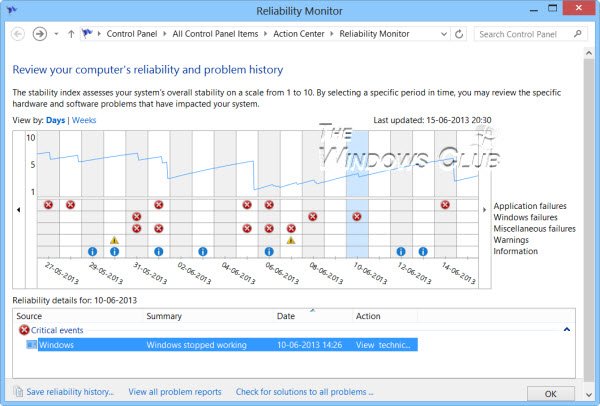The image size is (600, 406).
Task: Click the application failure icon on 28-05-2013
Action: 70,205
